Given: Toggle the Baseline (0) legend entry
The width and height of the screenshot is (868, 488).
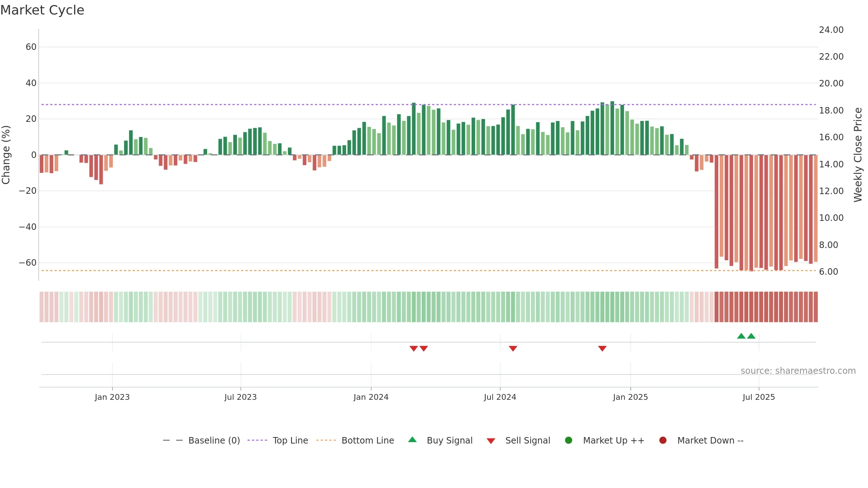Looking at the screenshot, I should point(201,440).
